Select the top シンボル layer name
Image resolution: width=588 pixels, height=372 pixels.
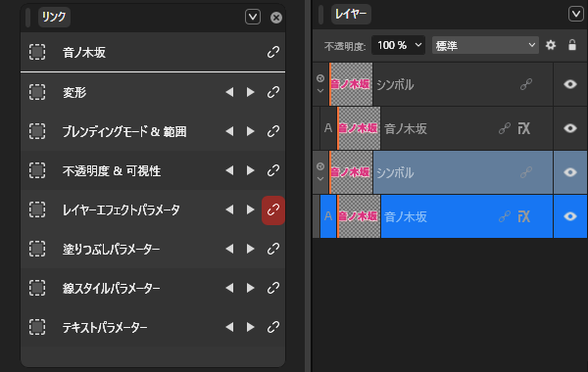coord(395,84)
